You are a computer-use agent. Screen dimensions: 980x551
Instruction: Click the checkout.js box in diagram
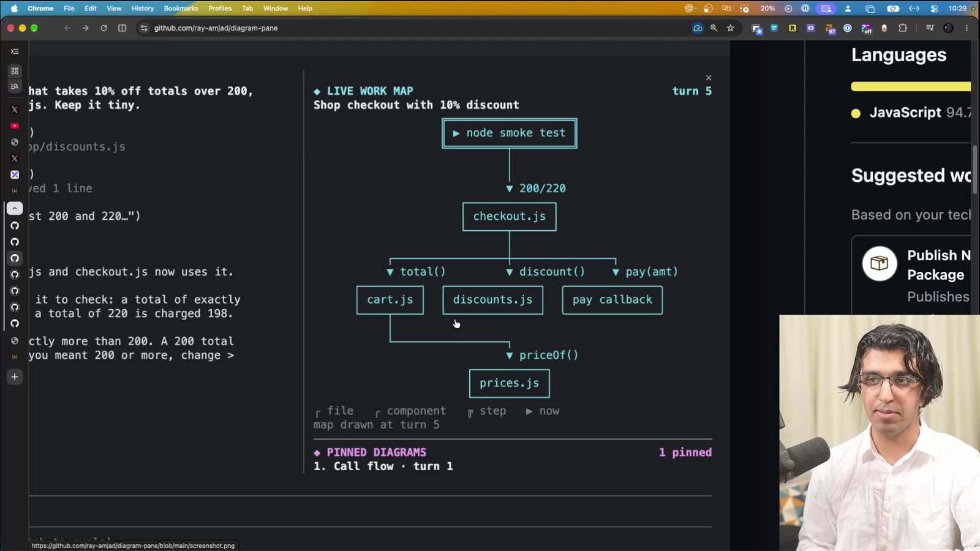pyautogui.click(x=510, y=217)
